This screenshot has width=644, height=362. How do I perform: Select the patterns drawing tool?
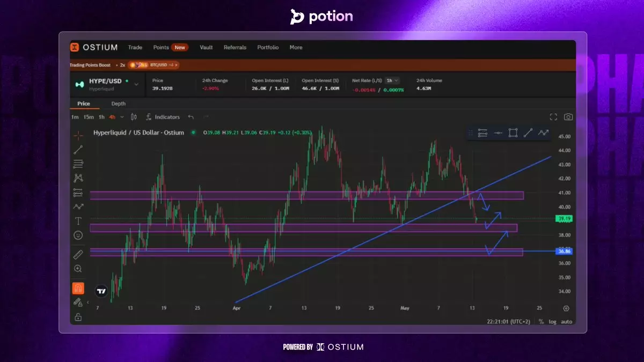point(78,178)
